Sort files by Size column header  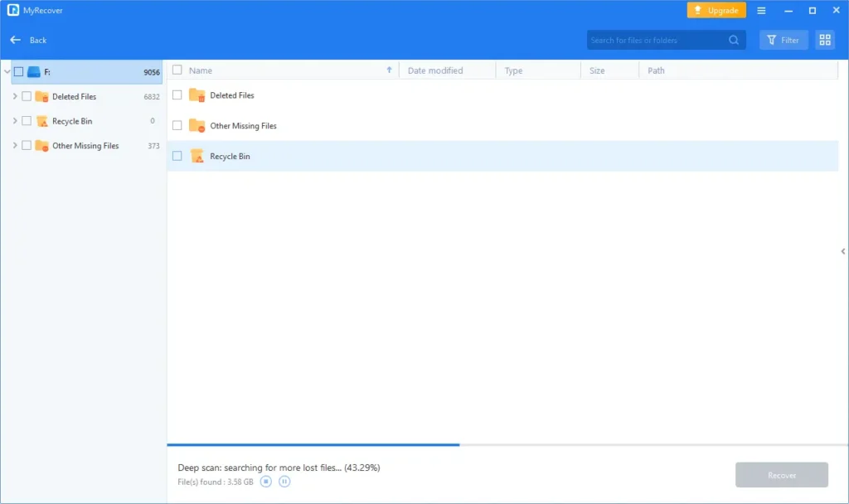point(597,70)
